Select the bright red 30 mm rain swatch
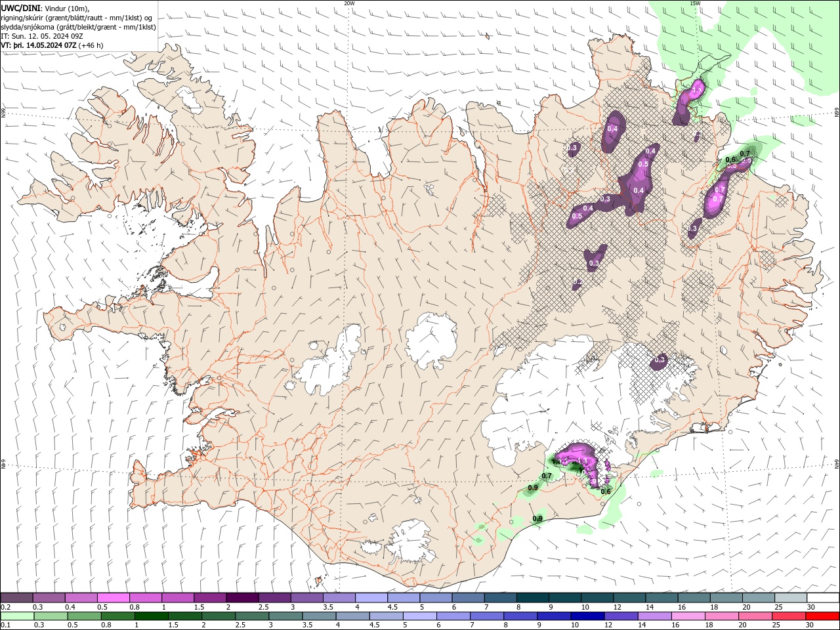This screenshot has height=630, width=840. 822,616
